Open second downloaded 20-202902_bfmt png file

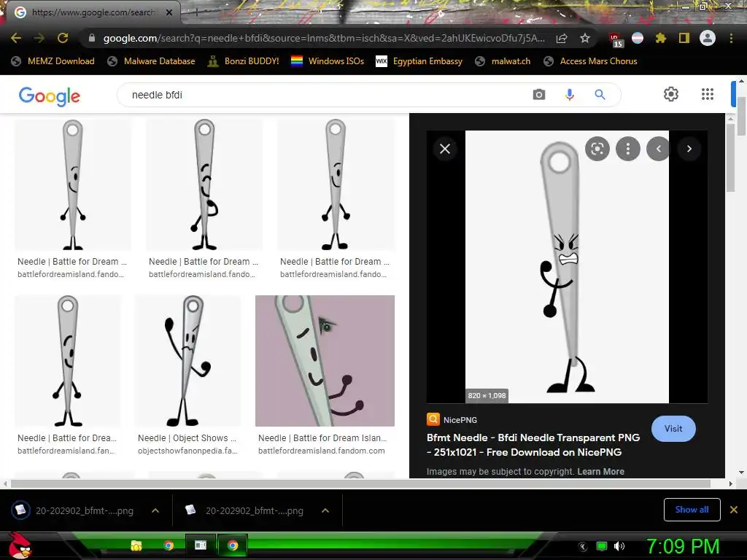point(243,510)
